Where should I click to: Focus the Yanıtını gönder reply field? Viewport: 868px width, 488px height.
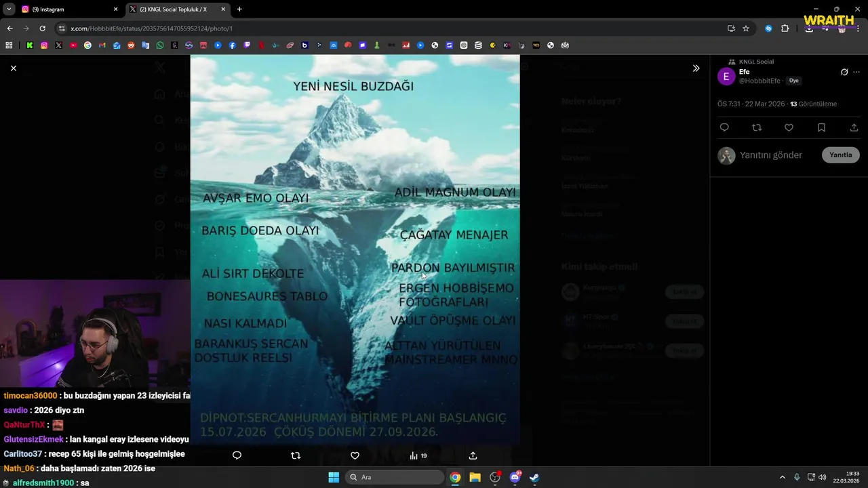pyautogui.click(x=771, y=155)
